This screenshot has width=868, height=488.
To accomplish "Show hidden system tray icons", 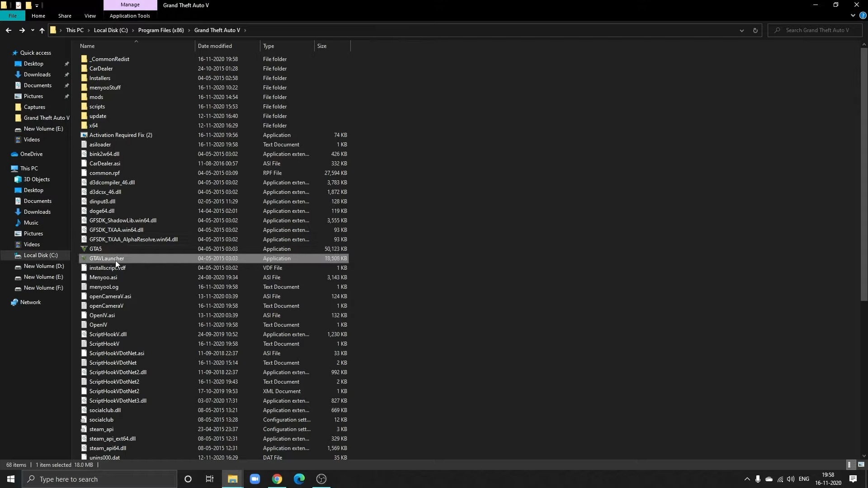I will click(747, 479).
